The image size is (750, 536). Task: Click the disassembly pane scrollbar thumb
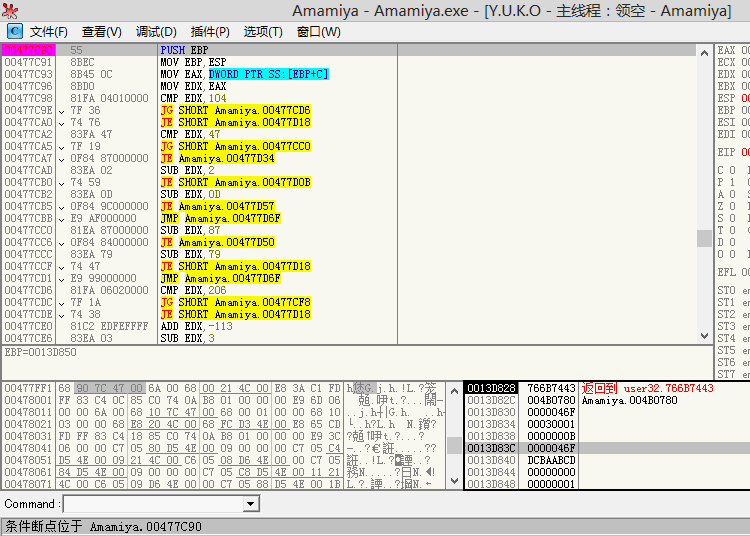704,238
